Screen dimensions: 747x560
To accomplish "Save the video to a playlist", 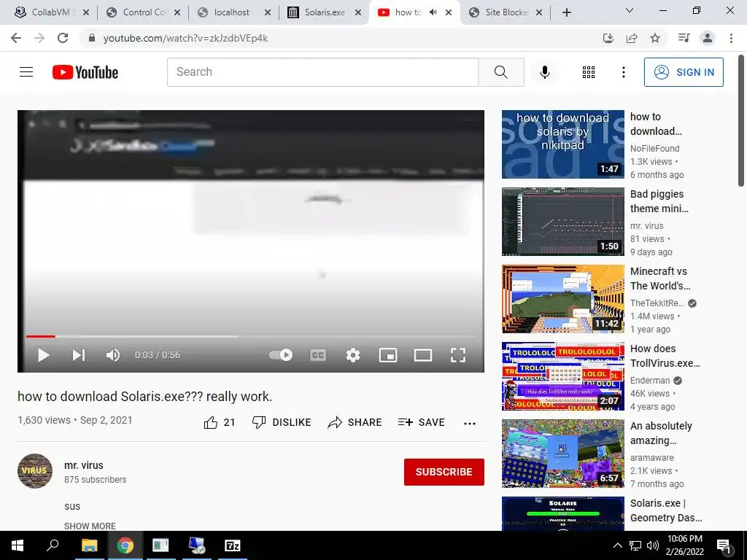I will pos(421,422).
